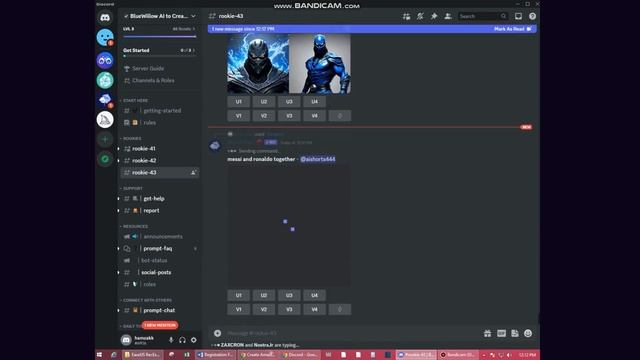Open the Inbox icon in header
The width and height of the screenshot is (640, 360).
518,16
